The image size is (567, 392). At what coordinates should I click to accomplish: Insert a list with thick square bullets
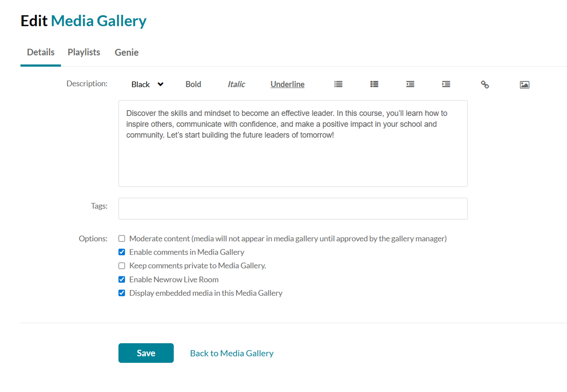pyautogui.click(x=374, y=84)
